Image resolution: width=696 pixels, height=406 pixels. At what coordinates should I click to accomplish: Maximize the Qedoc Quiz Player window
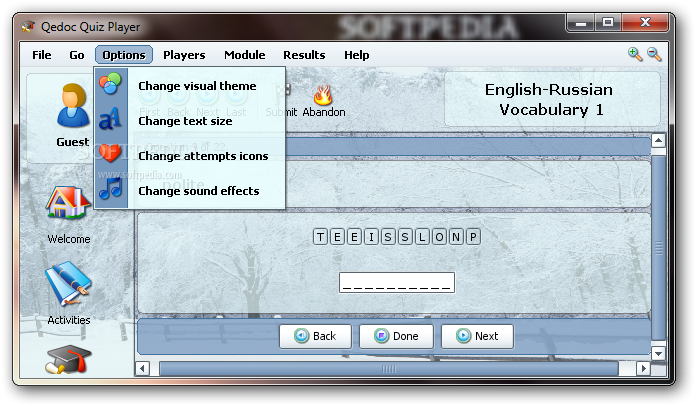tap(608, 23)
